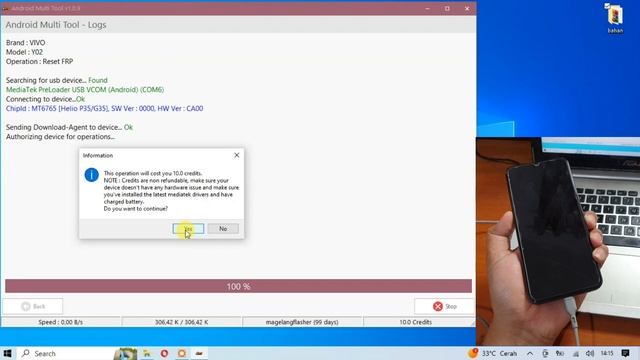Open the Opera browser taskbar icon
Viewport: 640px width, 360px height.
tap(164, 353)
